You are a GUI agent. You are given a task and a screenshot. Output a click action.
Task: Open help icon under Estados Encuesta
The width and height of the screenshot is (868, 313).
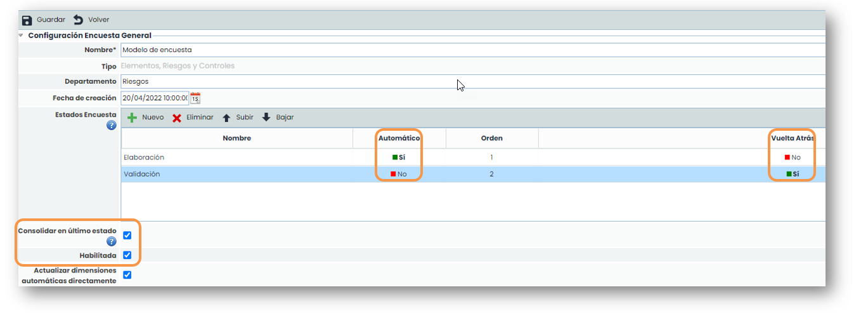[x=112, y=126]
